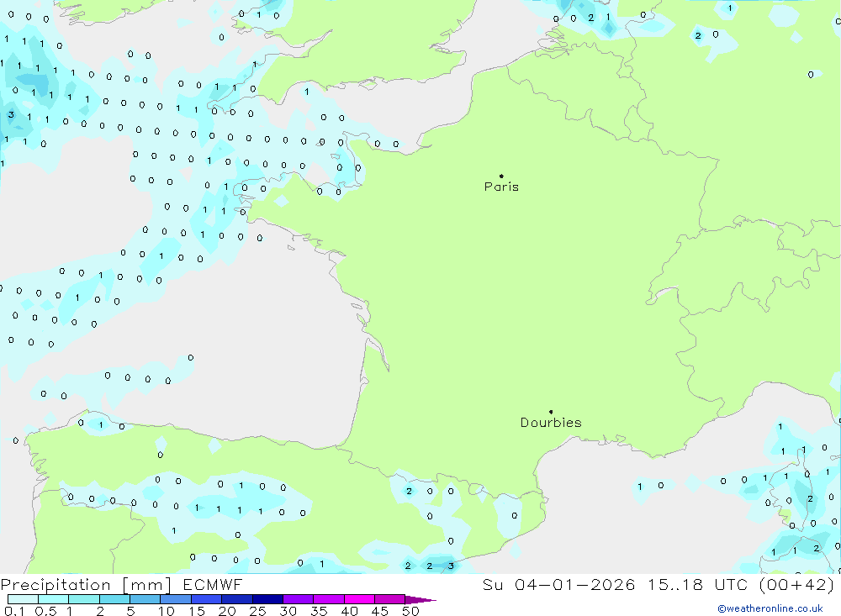
Task: Click the Paris city label
Action: click(x=501, y=187)
